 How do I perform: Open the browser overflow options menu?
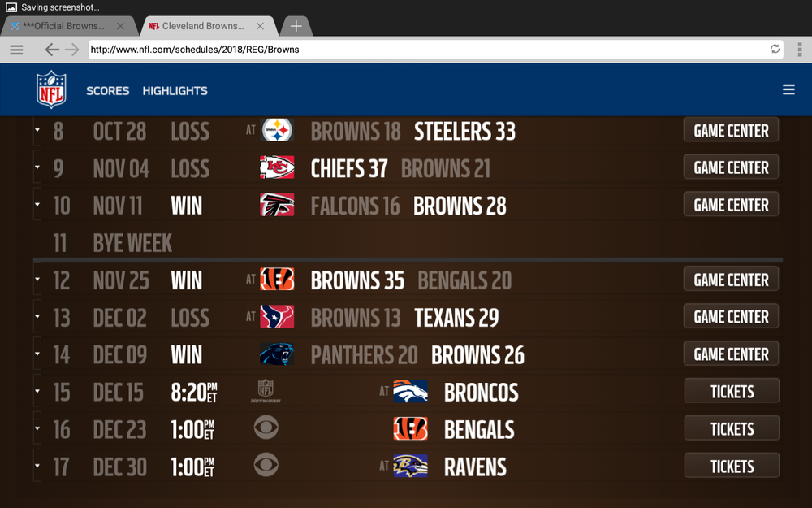point(800,50)
